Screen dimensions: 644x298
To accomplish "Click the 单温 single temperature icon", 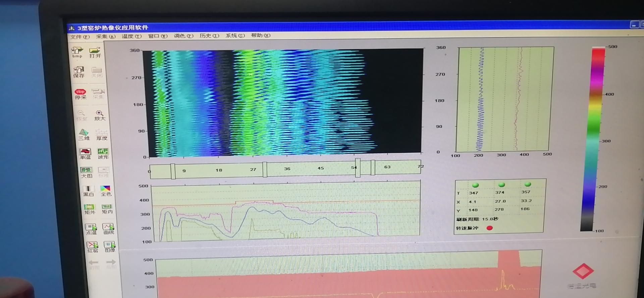I will [x=85, y=153].
